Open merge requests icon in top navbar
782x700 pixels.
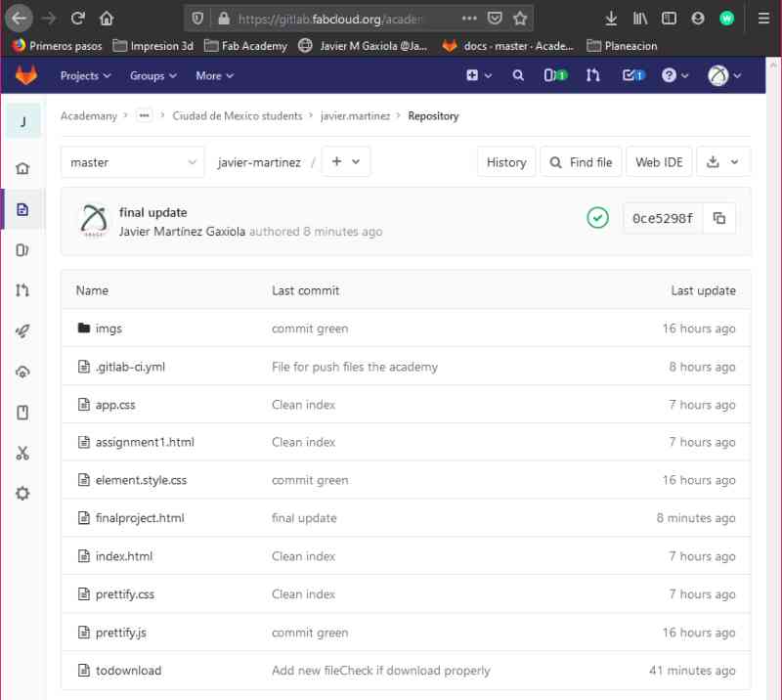coord(593,75)
